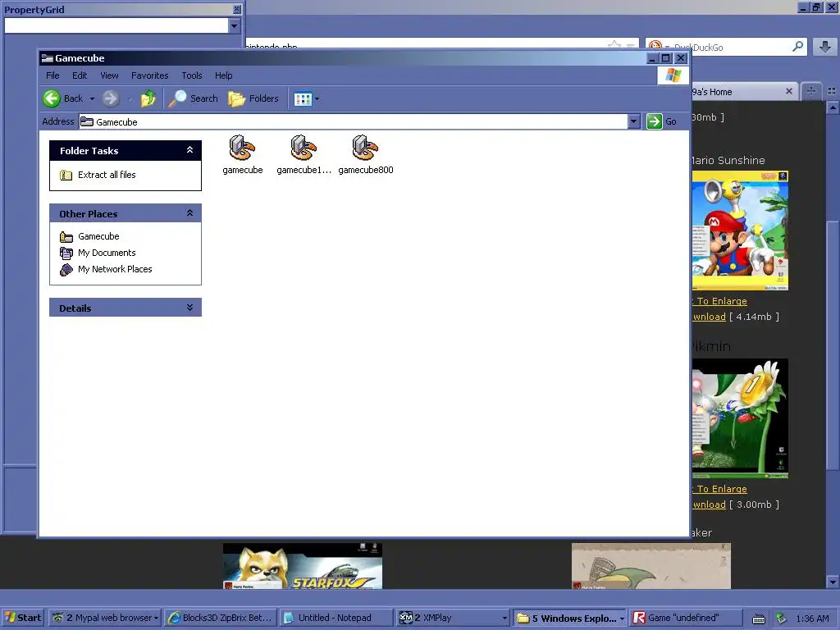The width and height of the screenshot is (840, 630).
Task: Click the Pikmin theme thumbnail
Action: click(740, 418)
